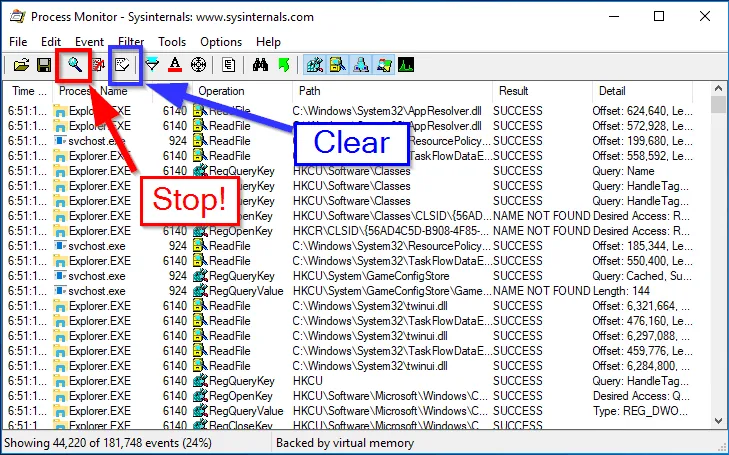This screenshot has height=455, width=729.
Task: Click the Save toolbar icon
Action: point(44,65)
